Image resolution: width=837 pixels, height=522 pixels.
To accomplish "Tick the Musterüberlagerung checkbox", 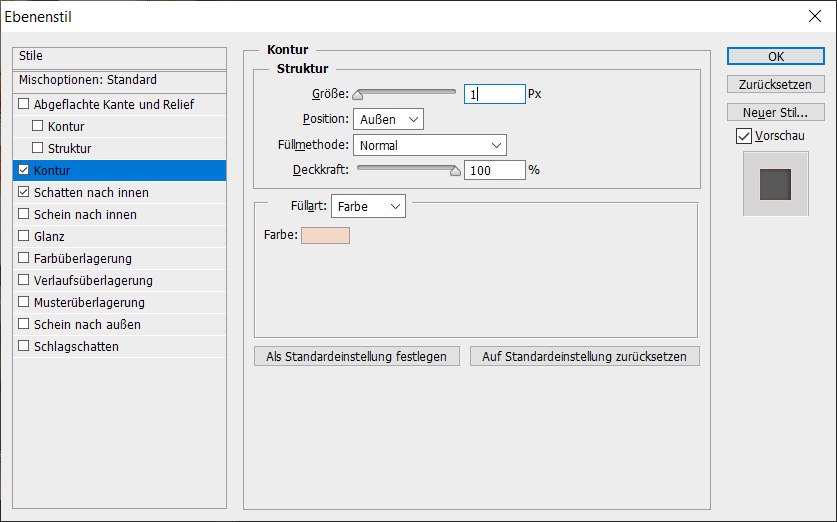I will tap(23, 302).
